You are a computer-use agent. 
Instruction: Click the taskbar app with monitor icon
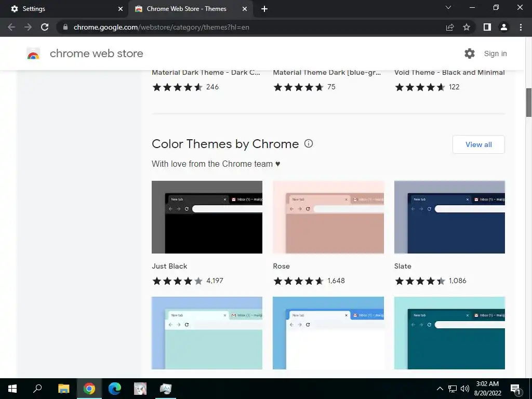tap(166, 389)
